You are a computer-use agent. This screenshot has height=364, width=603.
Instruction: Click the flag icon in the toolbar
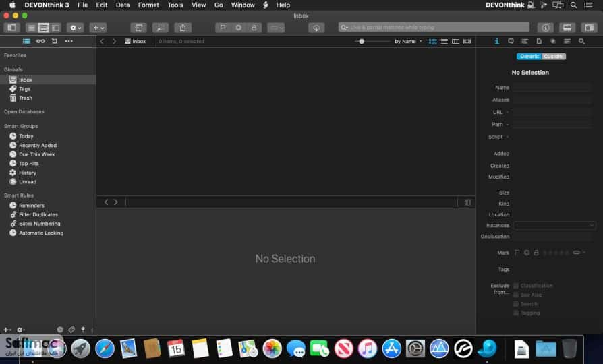click(223, 28)
